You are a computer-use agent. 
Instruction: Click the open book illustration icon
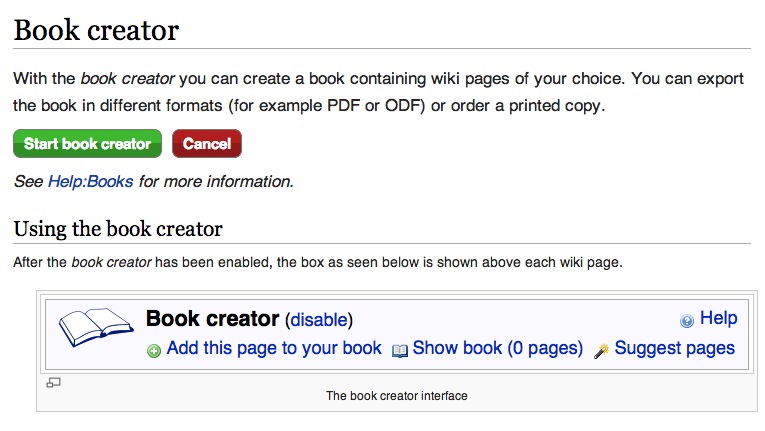point(96,327)
